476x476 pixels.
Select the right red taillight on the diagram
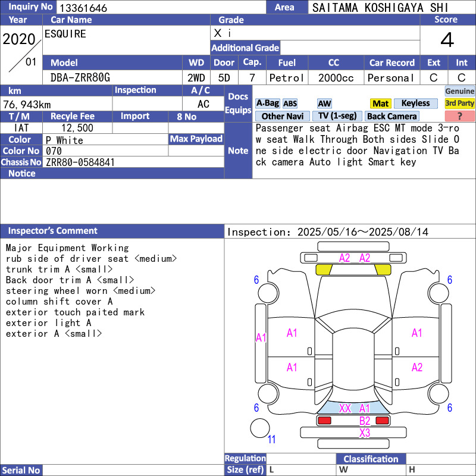pos(383,421)
